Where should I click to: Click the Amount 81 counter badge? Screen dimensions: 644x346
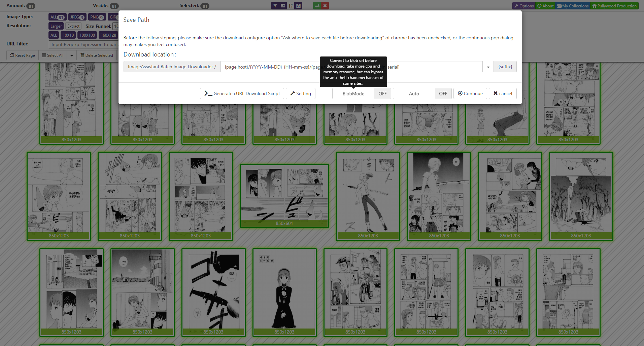click(x=31, y=6)
